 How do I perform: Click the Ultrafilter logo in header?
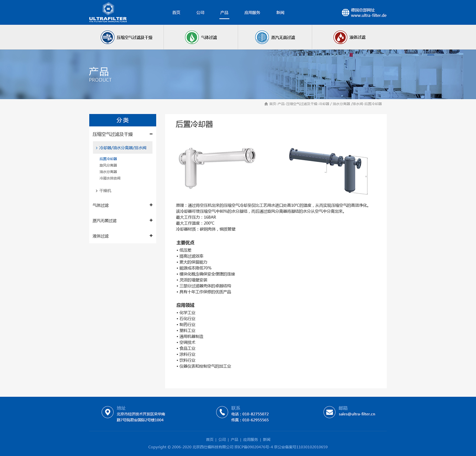point(108,13)
